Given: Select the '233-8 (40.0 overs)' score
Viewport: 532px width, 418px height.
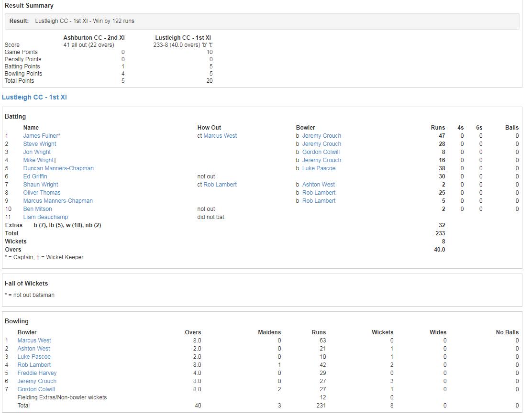Looking at the screenshot, I should tap(177, 45).
